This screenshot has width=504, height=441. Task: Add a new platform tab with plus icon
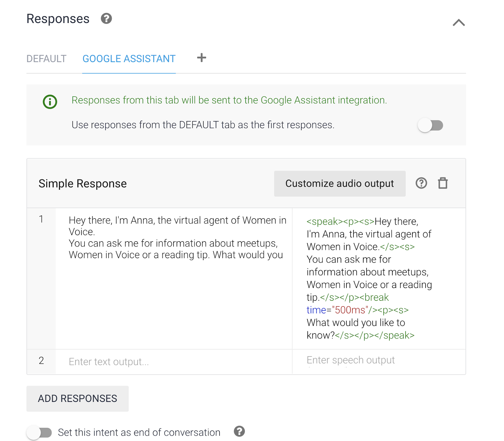(x=201, y=58)
